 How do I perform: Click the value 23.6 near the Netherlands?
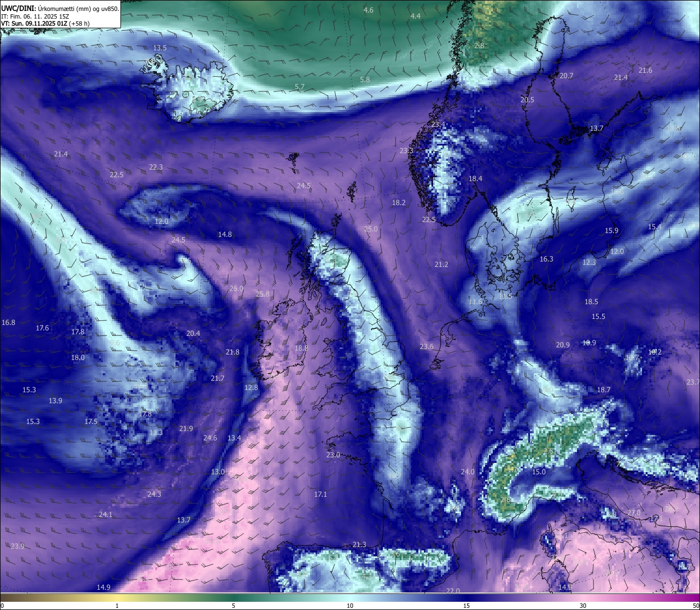427,347
